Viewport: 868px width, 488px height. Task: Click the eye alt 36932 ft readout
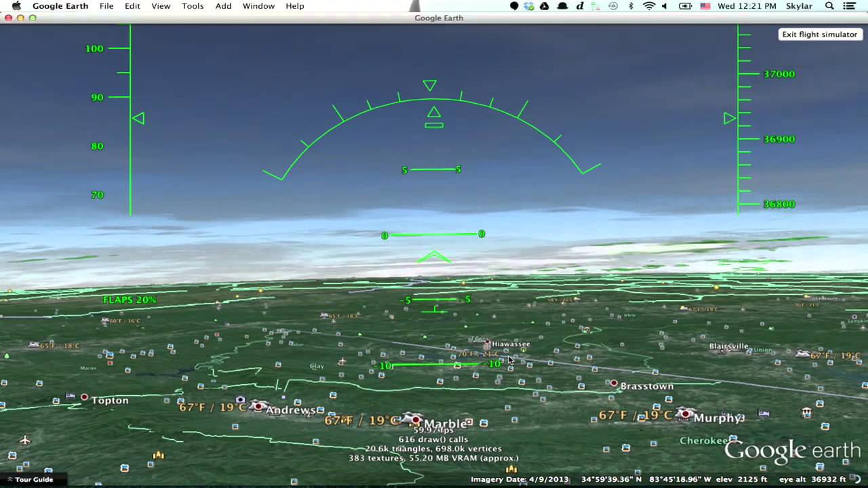click(812, 479)
